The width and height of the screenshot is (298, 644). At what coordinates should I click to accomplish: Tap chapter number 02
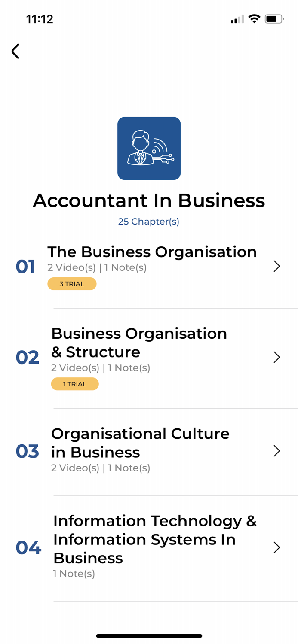pos(27,358)
